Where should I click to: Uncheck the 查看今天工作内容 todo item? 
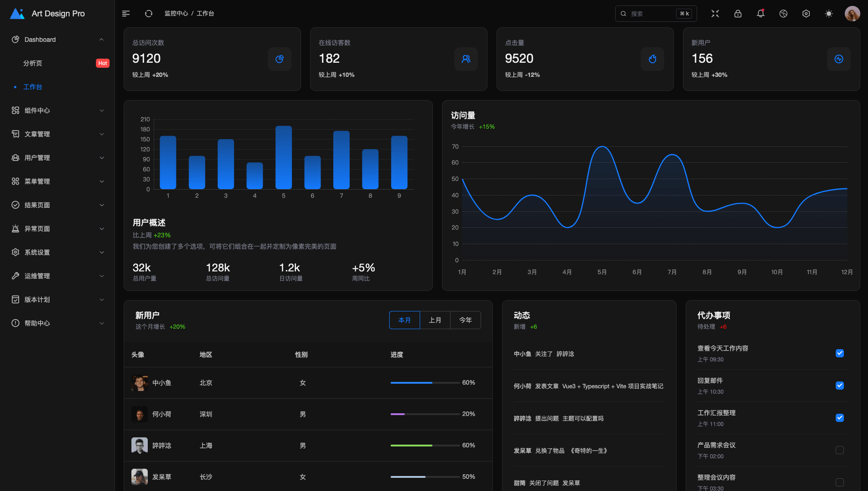(839, 353)
